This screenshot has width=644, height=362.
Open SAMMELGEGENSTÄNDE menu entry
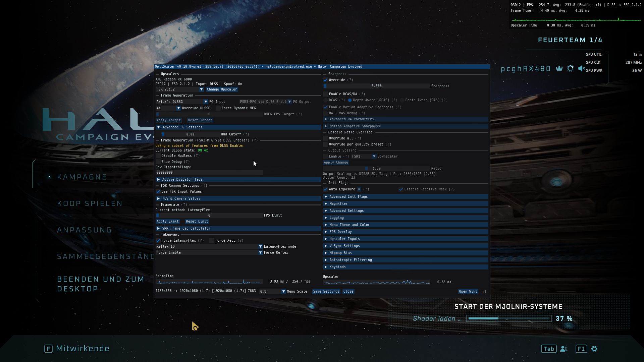pos(105,256)
